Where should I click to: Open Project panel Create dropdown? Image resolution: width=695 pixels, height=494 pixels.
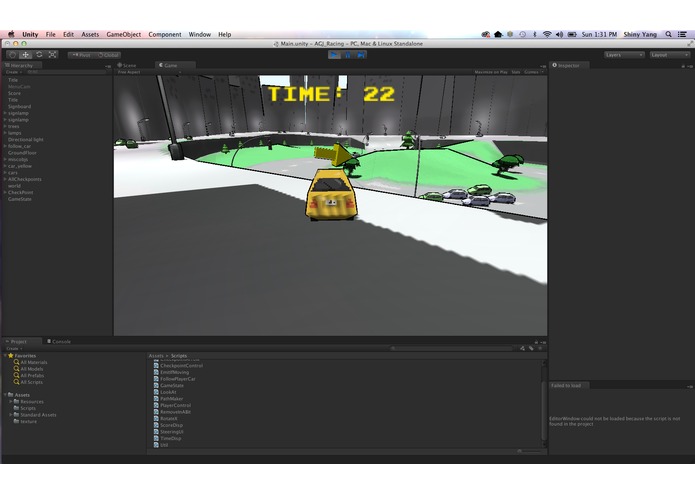14,349
